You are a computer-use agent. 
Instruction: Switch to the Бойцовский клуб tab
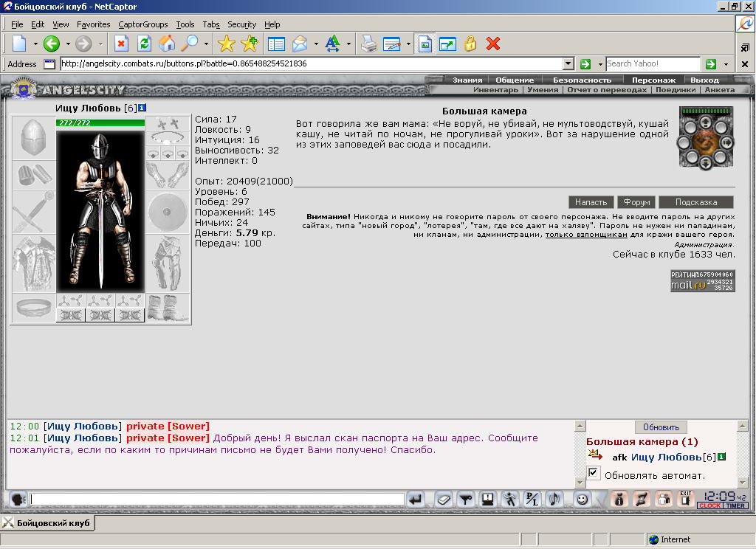pyautogui.click(x=47, y=523)
